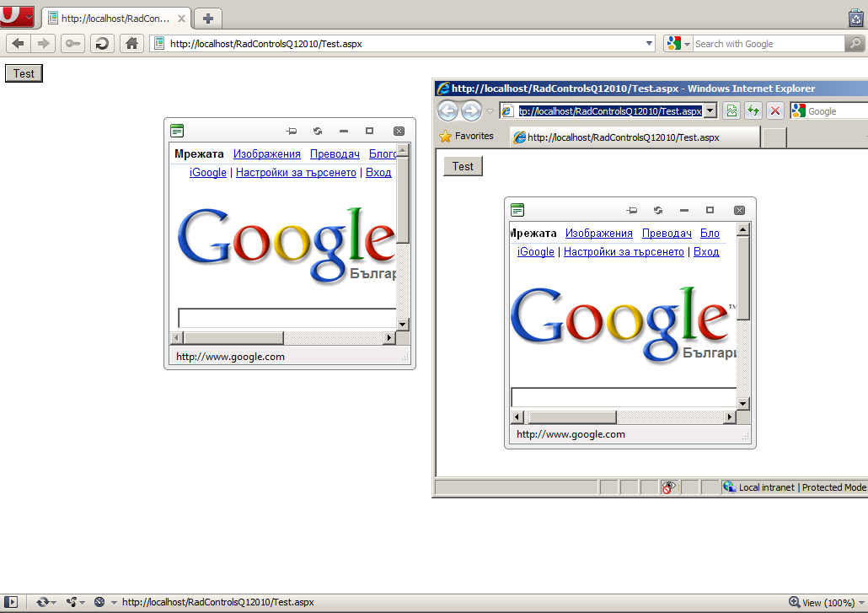Go to Opera's home page icon
Screen dimensions: 868x613
[x=131, y=43]
